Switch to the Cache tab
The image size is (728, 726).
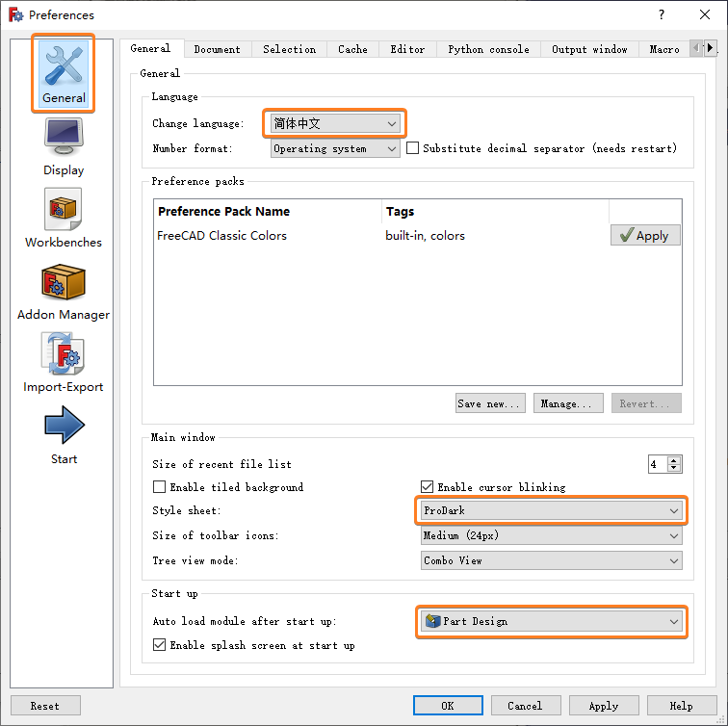[x=352, y=49]
